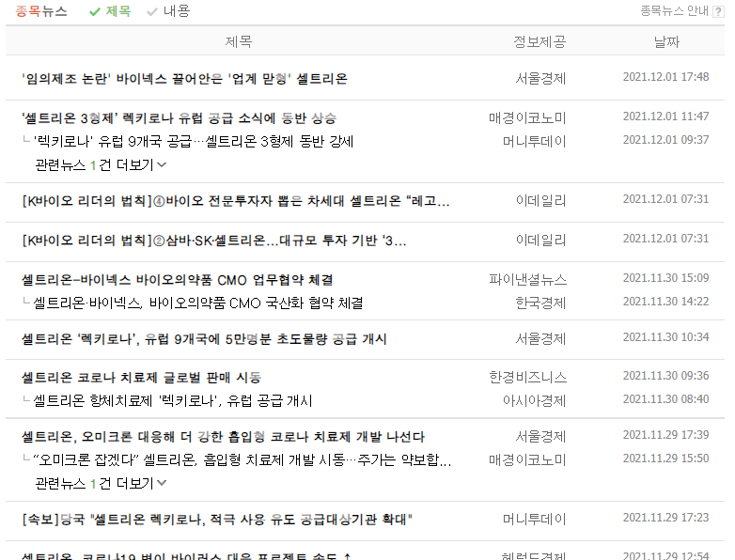Expand 관련뉴스 under 오미크론 잡겠다 article
The image size is (735, 560).
tap(101, 483)
